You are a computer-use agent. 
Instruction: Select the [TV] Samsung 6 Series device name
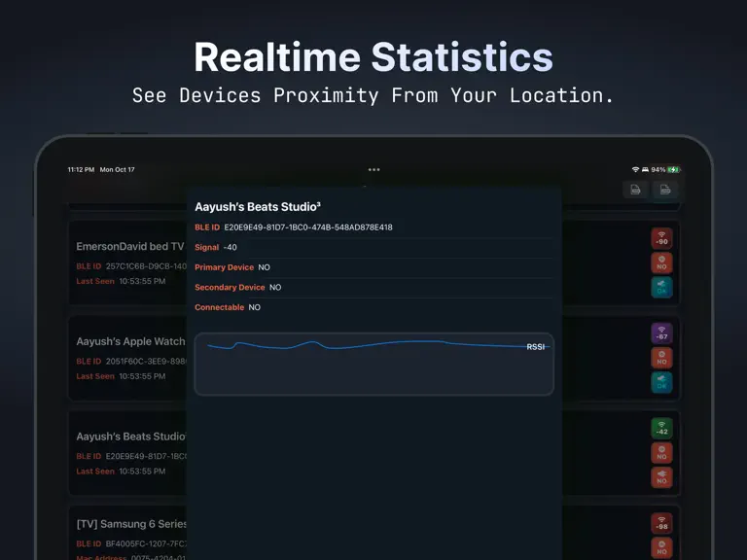[131, 524]
